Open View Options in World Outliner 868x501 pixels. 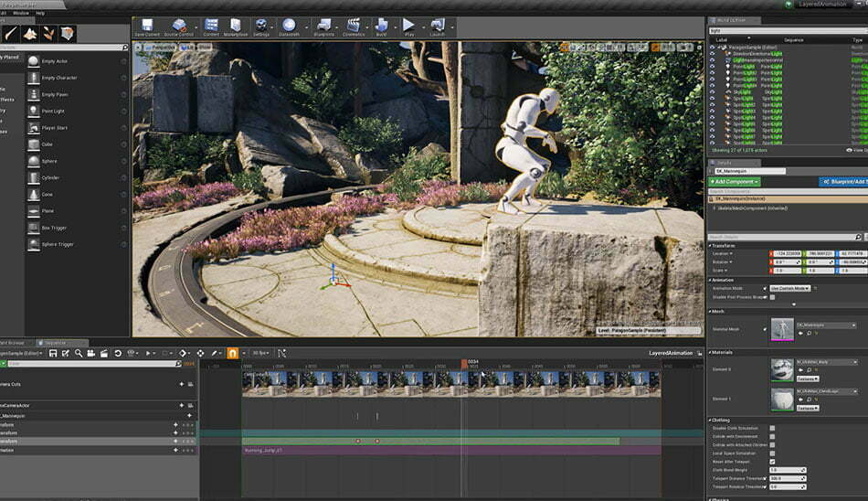click(x=855, y=150)
